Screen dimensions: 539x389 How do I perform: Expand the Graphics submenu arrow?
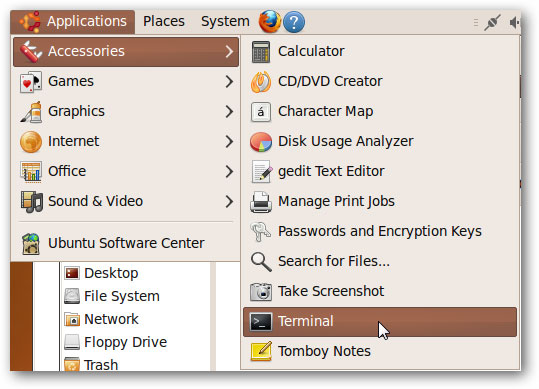[229, 111]
